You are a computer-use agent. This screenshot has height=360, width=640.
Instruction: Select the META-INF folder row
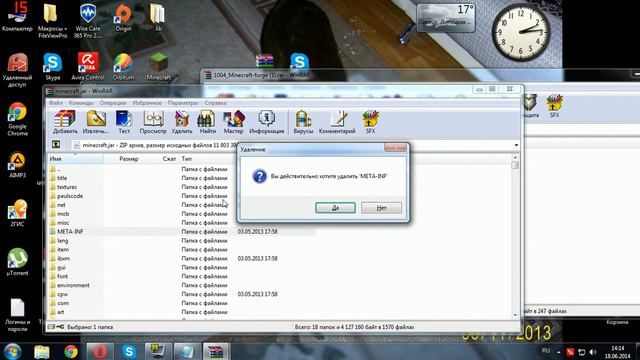click(181, 231)
